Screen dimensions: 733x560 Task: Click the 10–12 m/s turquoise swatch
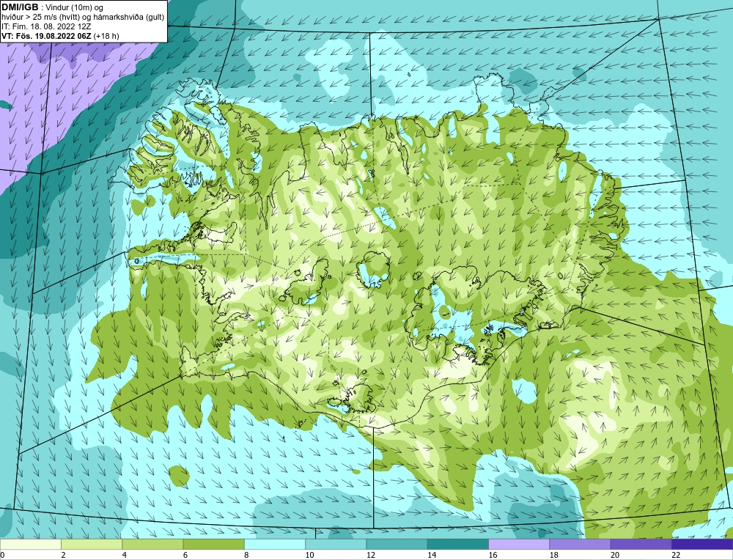(336, 544)
